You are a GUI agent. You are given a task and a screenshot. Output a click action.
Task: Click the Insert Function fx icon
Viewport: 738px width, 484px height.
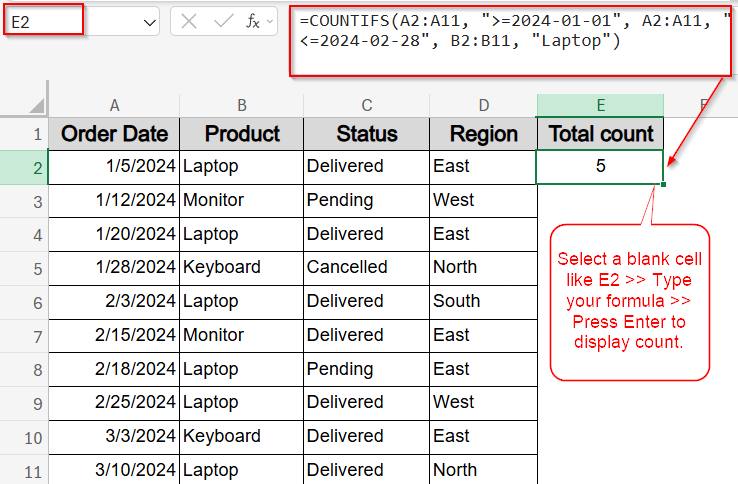point(253,21)
